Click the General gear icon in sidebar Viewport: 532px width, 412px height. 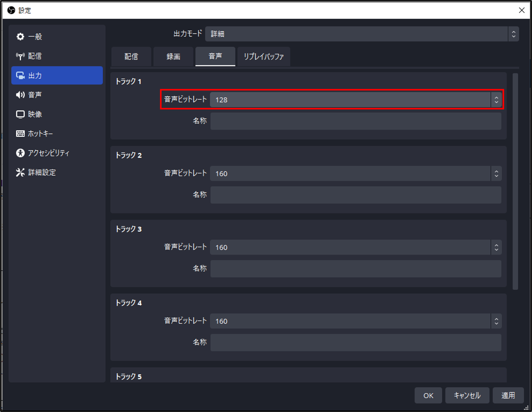(x=20, y=36)
